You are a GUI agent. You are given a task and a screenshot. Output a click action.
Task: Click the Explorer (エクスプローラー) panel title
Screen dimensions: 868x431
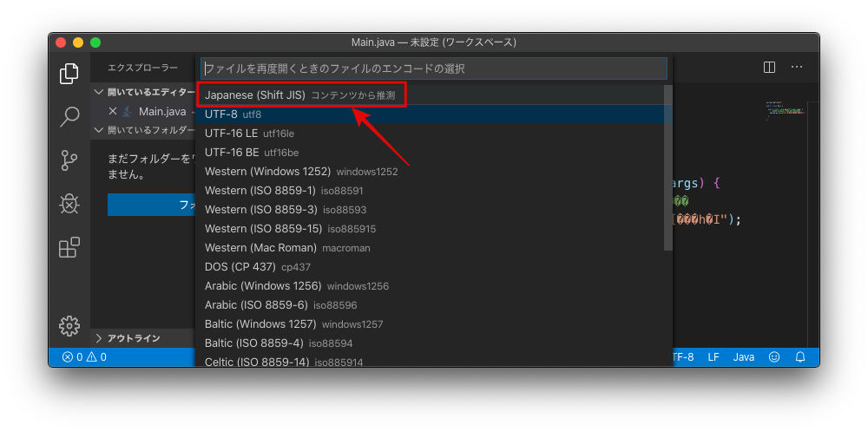point(143,68)
